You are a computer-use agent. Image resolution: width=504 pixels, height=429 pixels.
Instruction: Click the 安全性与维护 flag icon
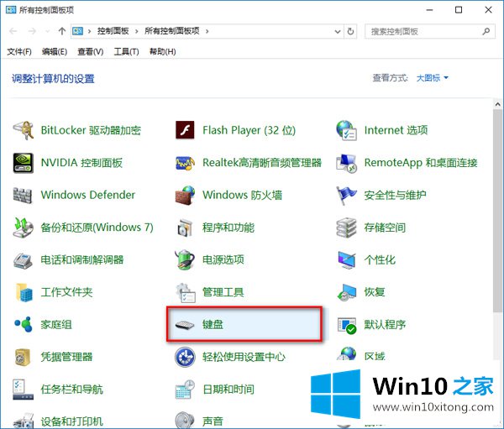pos(346,196)
